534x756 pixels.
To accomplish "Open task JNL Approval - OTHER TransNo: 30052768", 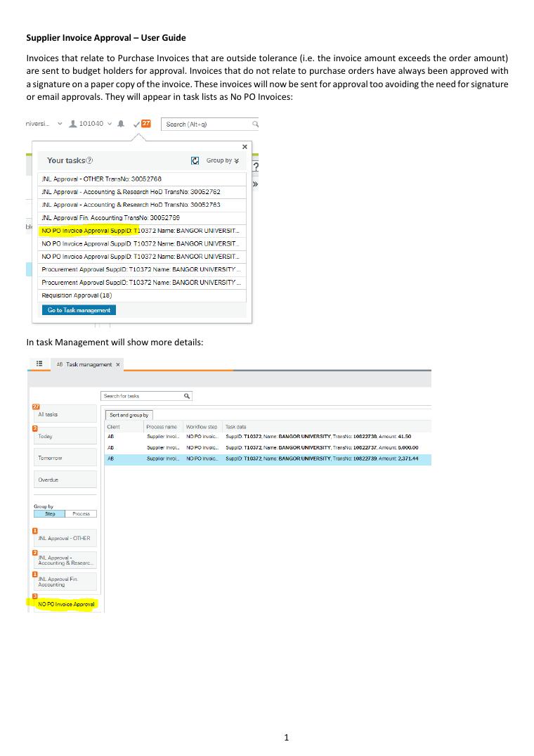I will [x=142, y=179].
